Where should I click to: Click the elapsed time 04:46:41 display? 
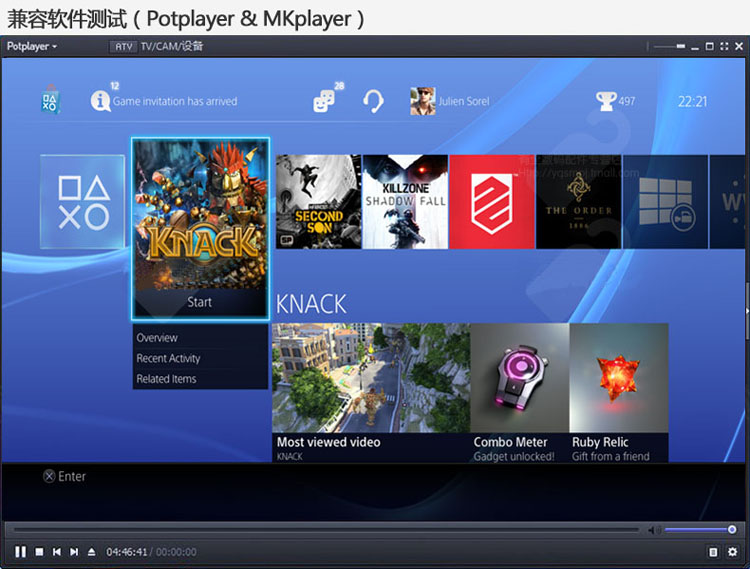coord(126,552)
